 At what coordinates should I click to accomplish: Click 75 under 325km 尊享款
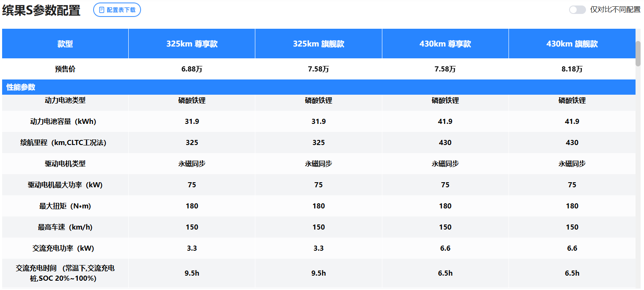tap(192, 185)
